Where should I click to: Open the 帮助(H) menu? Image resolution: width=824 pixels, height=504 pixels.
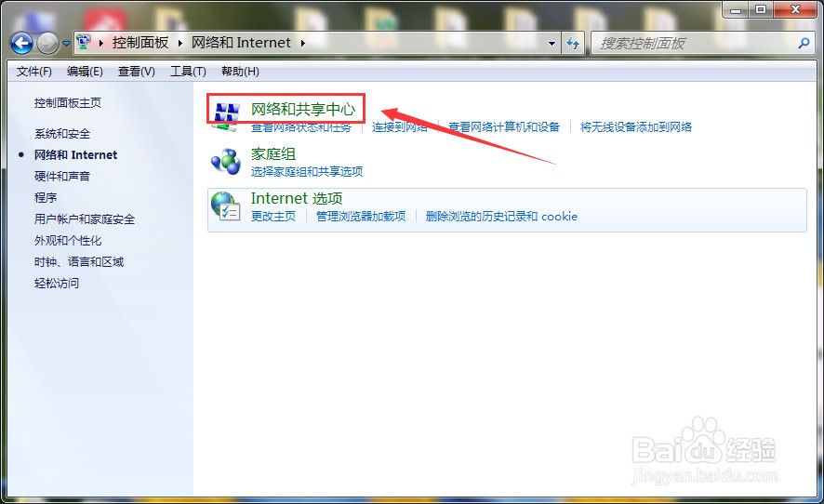(x=240, y=72)
